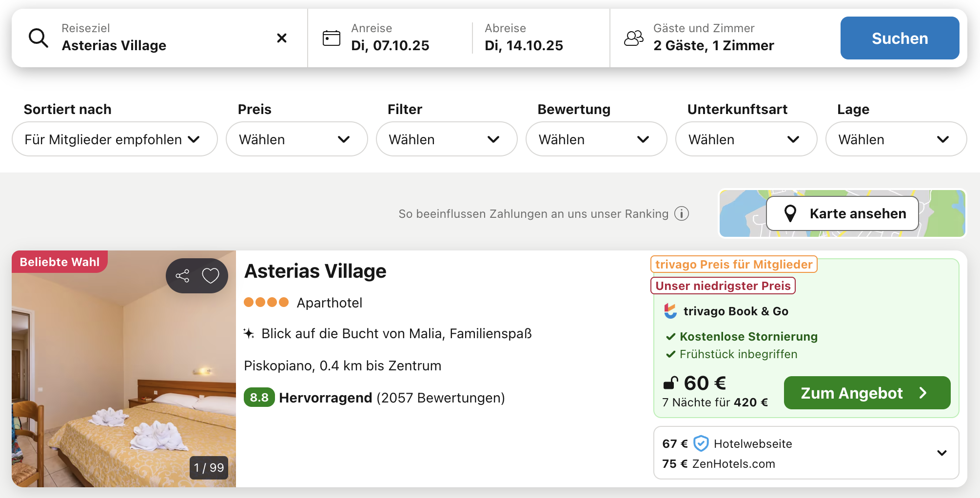This screenshot has height=498, width=980.
Task: Click the Suchen button
Action: [900, 38]
